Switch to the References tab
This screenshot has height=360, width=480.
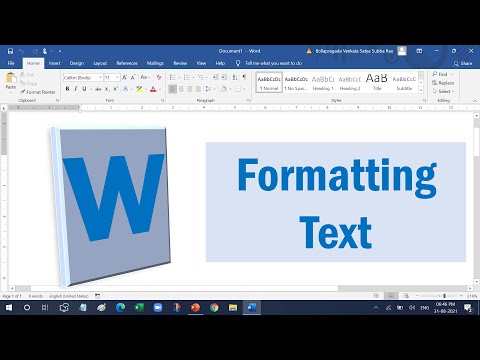(x=127, y=63)
